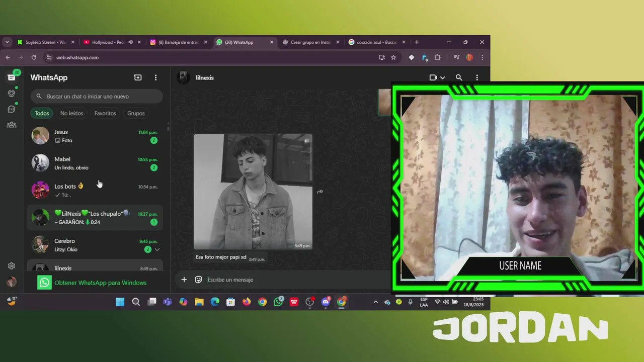
Task: Open the browser tab search dropdown
Action: coord(7,42)
